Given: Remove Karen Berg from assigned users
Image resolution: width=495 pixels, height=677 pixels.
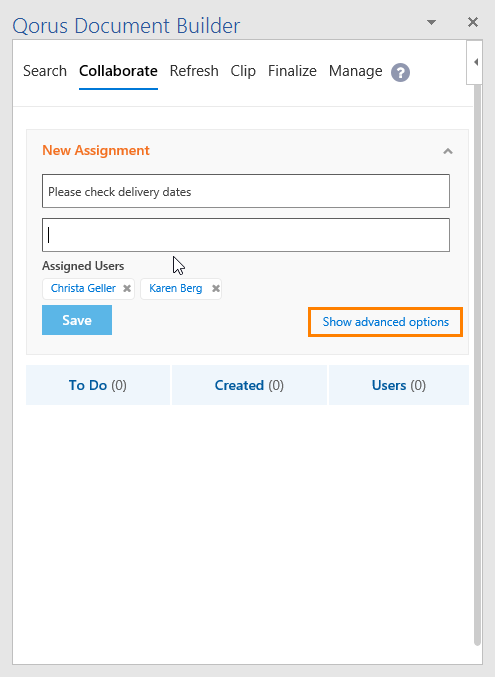Looking at the screenshot, I should (x=216, y=288).
